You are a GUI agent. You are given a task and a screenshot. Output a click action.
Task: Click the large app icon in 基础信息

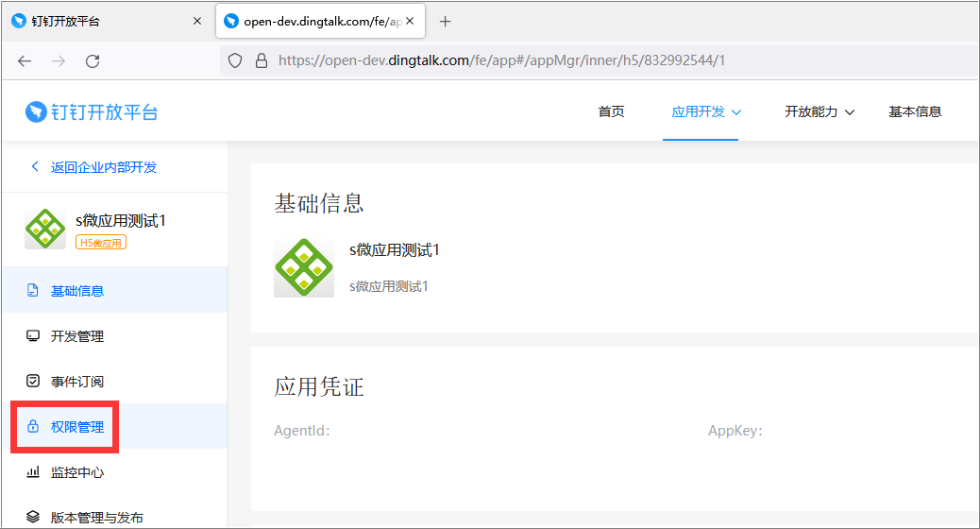pyautogui.click(x=304, y=267)
